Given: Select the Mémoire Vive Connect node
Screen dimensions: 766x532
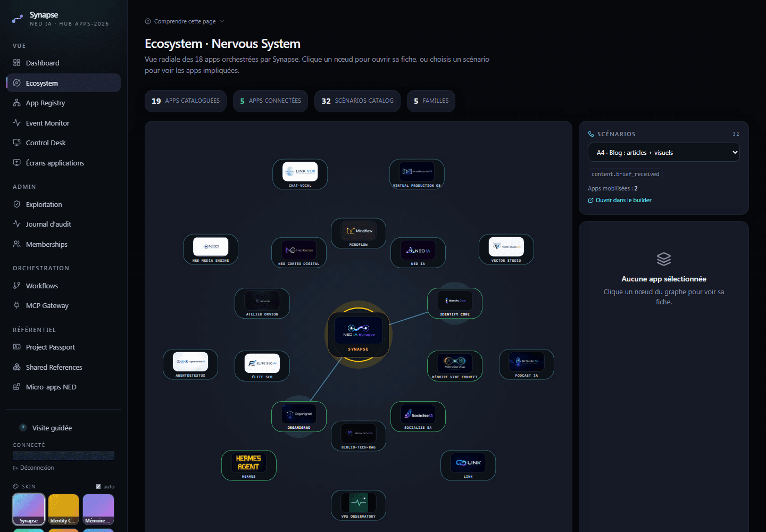Looking at the screenshot, I should (x=455, y=365).
